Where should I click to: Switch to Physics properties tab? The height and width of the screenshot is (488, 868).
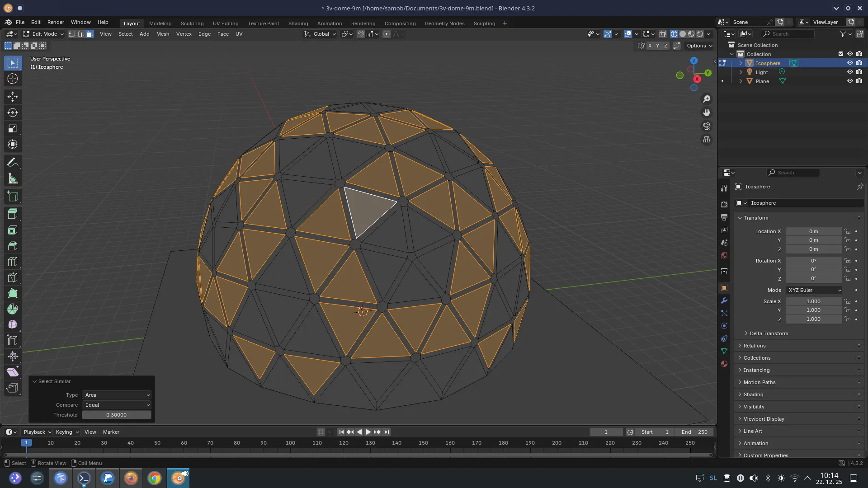(x=724, y=326)
